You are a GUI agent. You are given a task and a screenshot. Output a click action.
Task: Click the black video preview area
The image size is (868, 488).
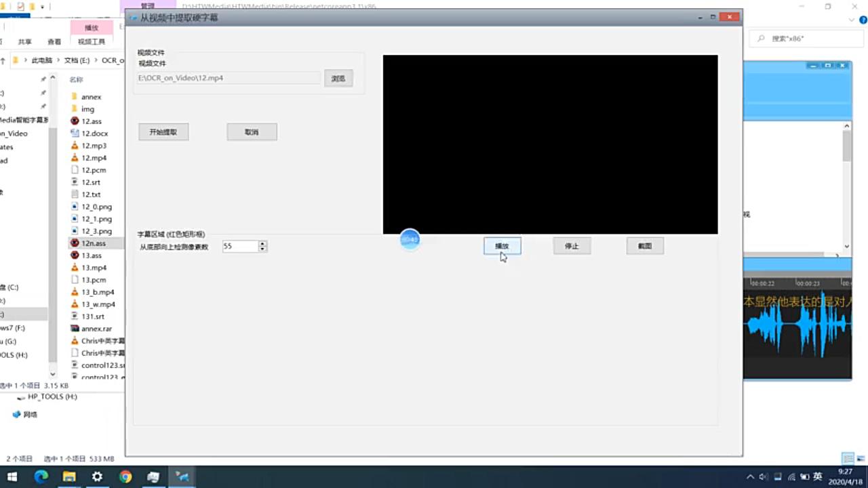[550, 144]
